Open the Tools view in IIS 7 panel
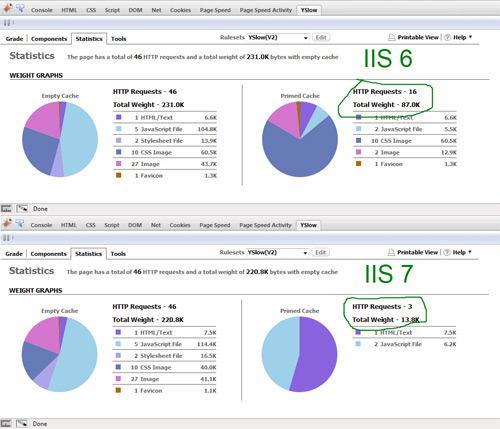The image size is (500, 429). [118, 254]
